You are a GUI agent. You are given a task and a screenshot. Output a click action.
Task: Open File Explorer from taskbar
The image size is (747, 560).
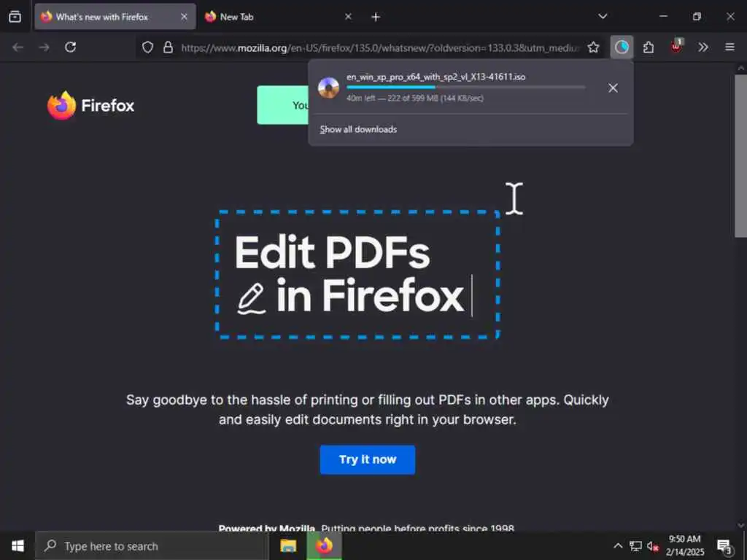(x=288, y=545)
